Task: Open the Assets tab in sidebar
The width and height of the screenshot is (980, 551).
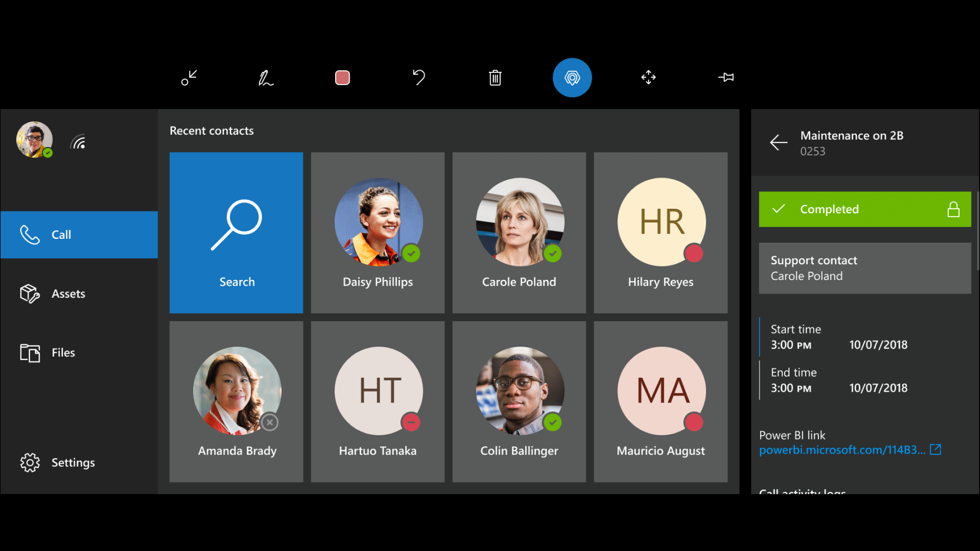Action: click(x=79, y=294)
